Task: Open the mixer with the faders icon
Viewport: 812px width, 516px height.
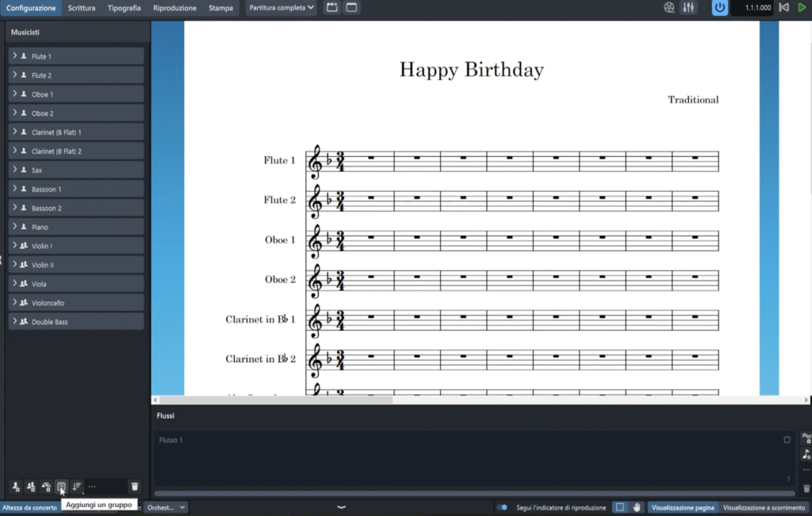Action: [688, 8]
